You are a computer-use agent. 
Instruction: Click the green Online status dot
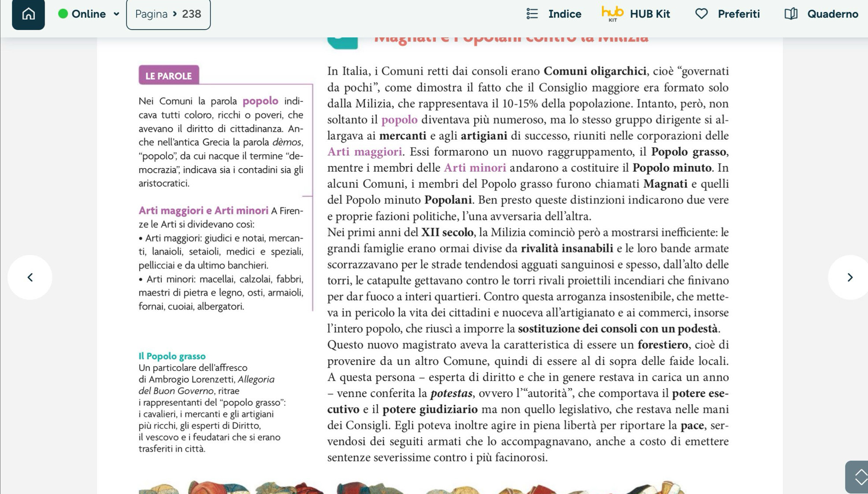tap(63, 14)
